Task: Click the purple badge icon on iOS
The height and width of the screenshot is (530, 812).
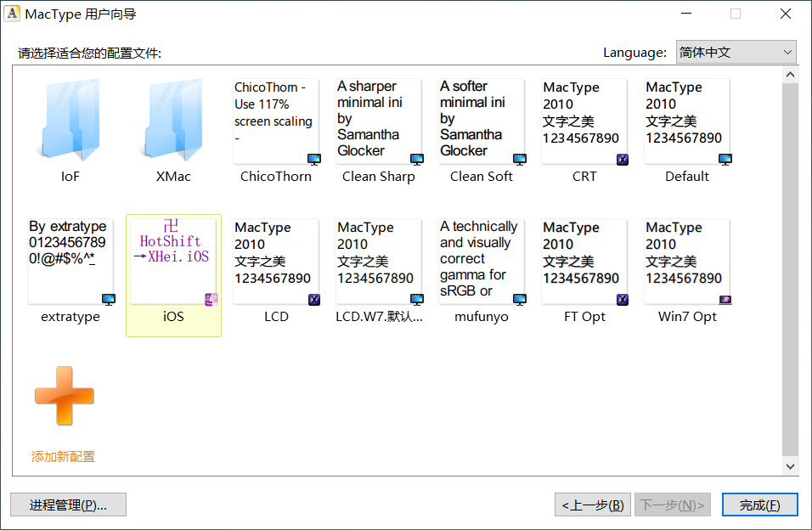Action: pyautogui.click(x=211, y=300)
